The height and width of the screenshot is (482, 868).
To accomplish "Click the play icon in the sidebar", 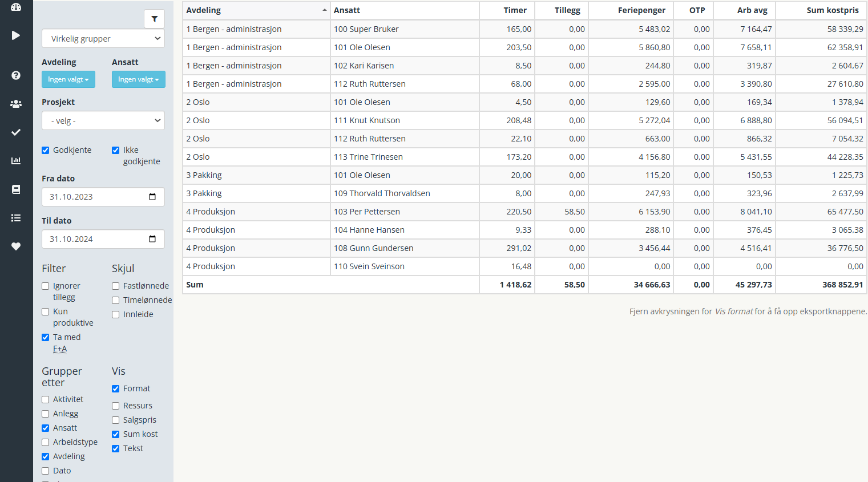I will [x=16, y=35].
